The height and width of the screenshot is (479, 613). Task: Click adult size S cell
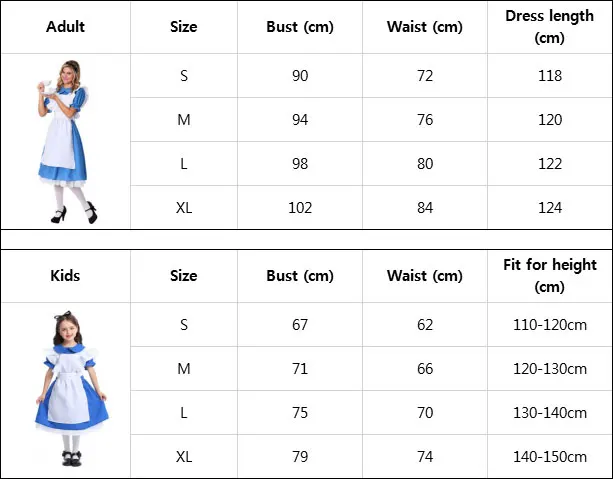click(184, 75)
